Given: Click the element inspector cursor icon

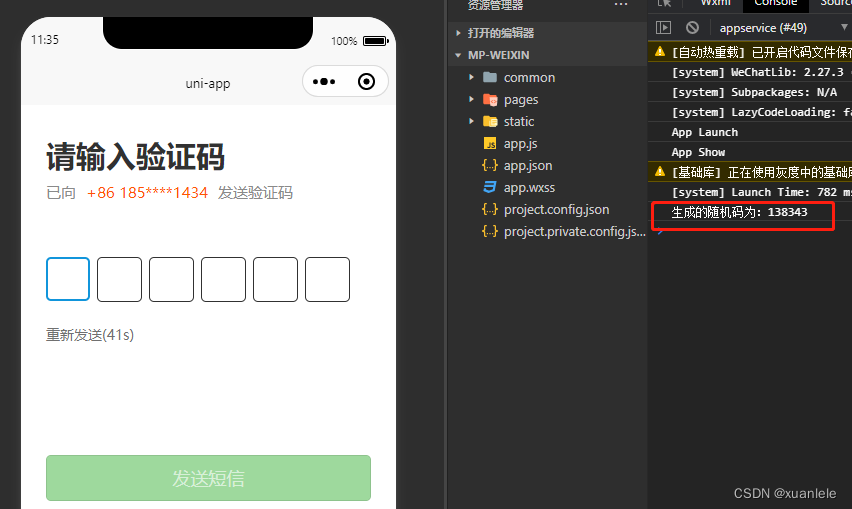Looking at the screenshot, I should [x=664, y=3].
